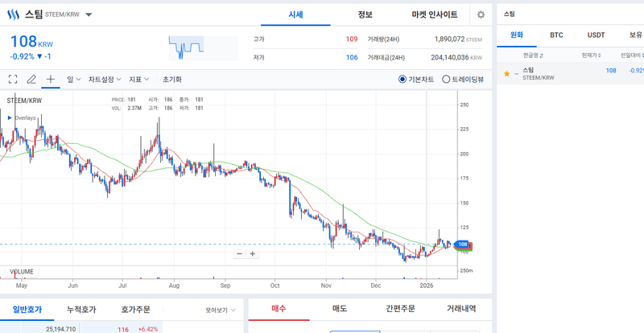Sort list by 현재가 column
Image resolution: width=644 pixels, height=333 pixels.
click(x=591, y=55)
